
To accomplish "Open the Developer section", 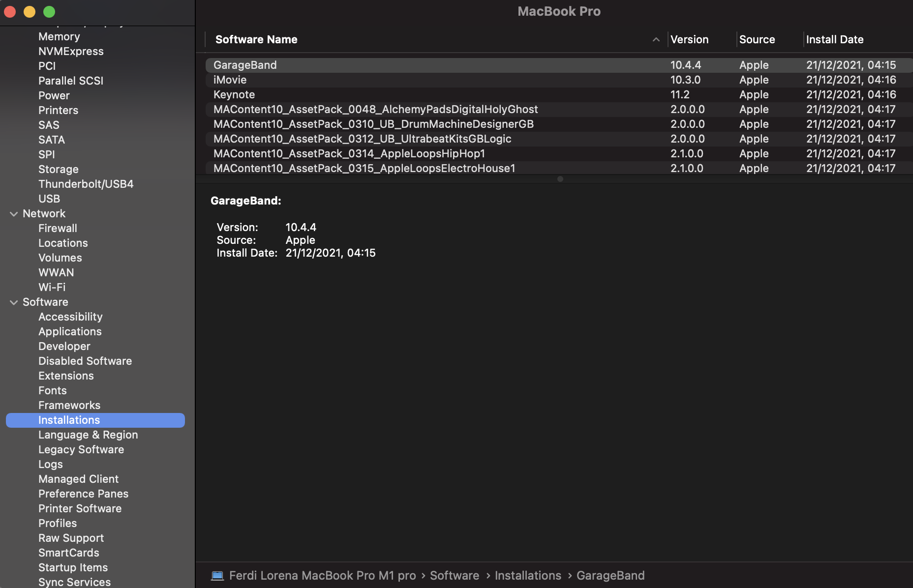I will pos(64,347).
